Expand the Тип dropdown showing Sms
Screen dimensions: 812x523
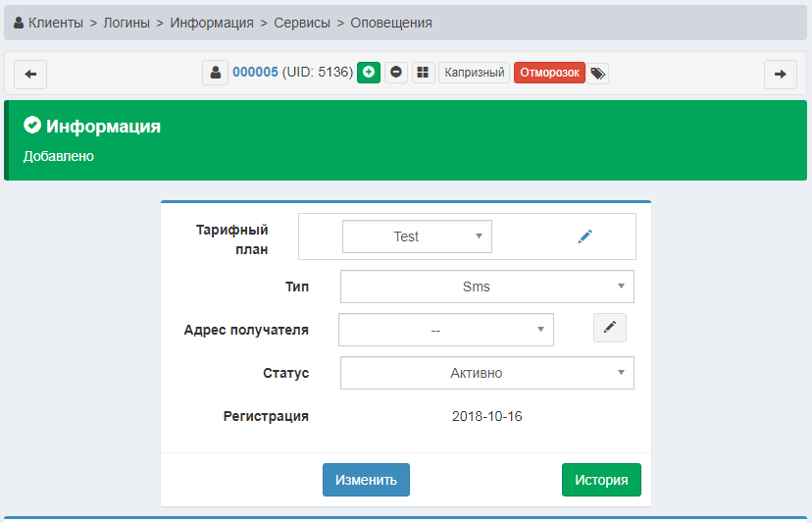click(486, 287)
